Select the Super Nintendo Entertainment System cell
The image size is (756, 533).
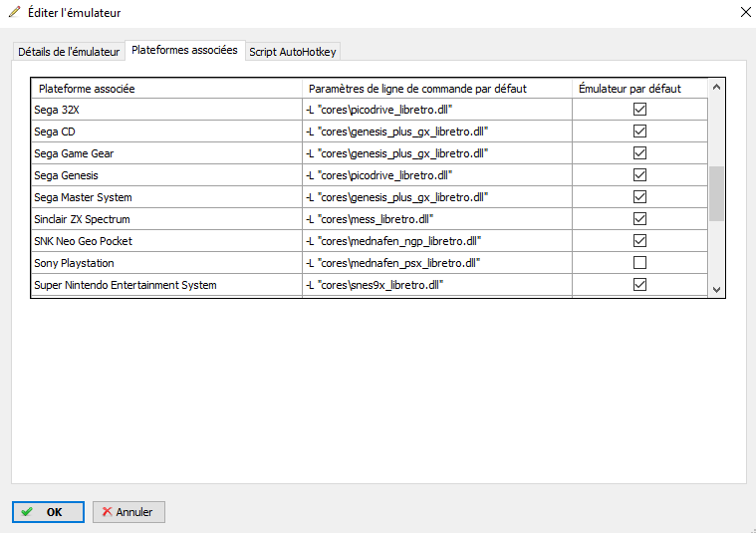(x=166, y=285)
